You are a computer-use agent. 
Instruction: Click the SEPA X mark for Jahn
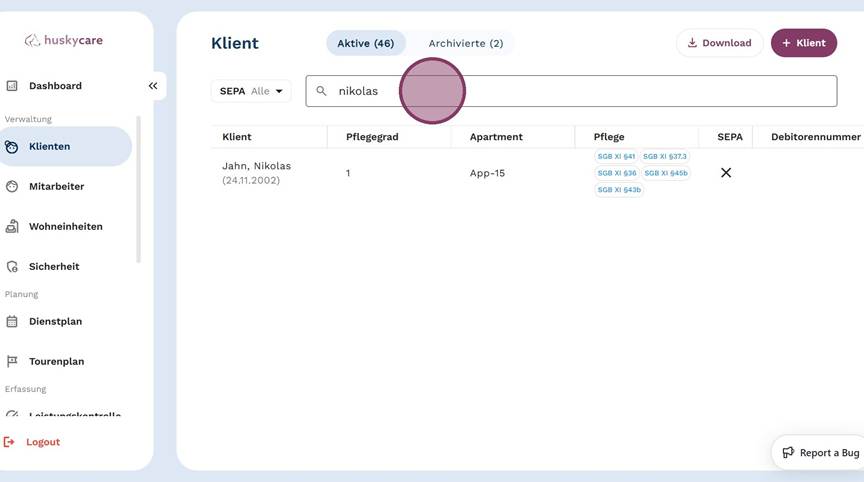point(726,173)
